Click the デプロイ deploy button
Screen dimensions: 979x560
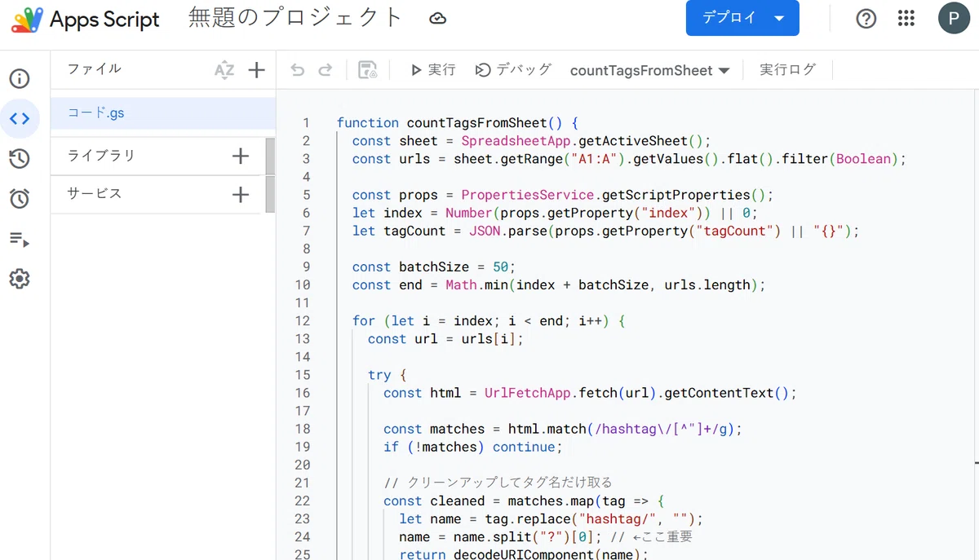pos(742,18)
